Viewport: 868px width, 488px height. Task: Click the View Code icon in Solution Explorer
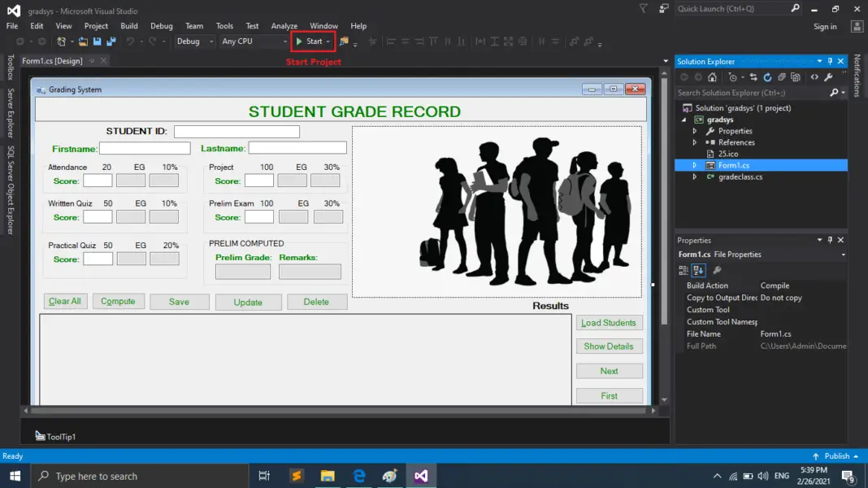[x=814, y=77]
